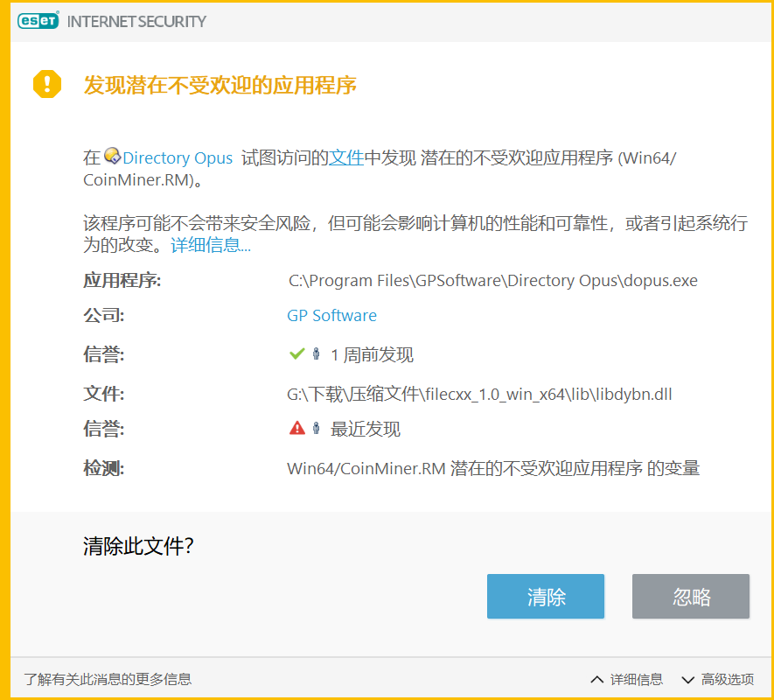Open the GP Software company link
The height and width of the screenshot is (700, 774).
coord(331,316)
